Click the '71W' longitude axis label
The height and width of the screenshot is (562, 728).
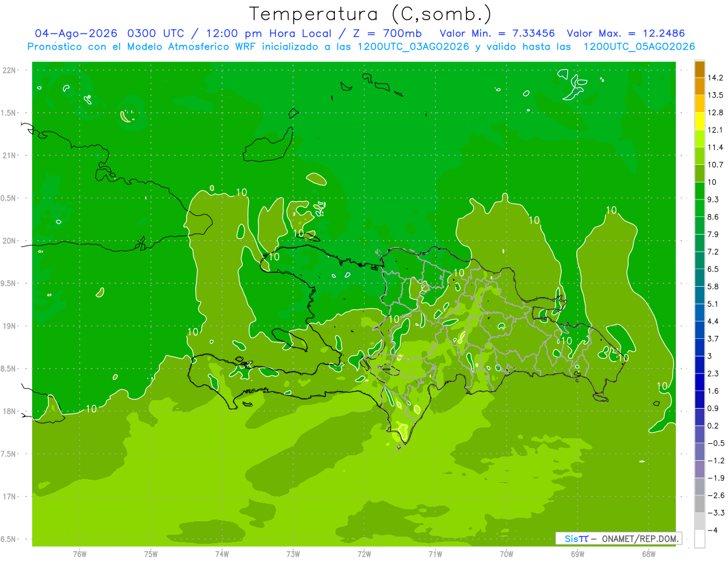435,554
